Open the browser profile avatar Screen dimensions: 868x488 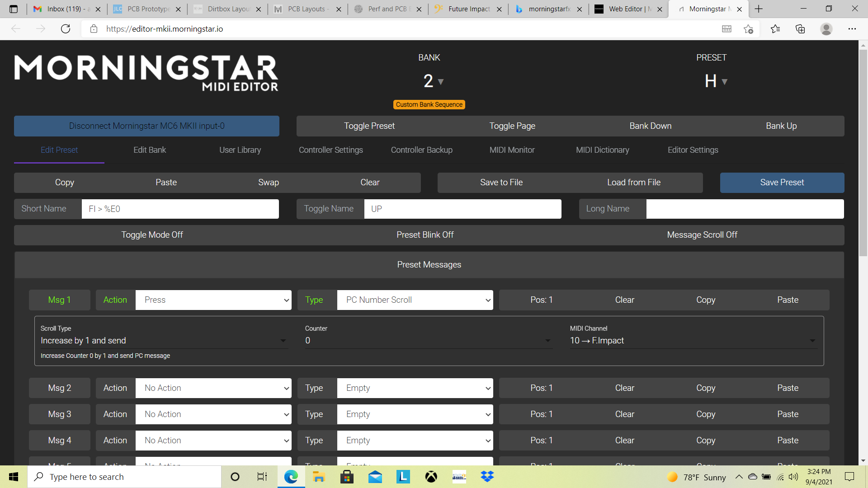826,29
